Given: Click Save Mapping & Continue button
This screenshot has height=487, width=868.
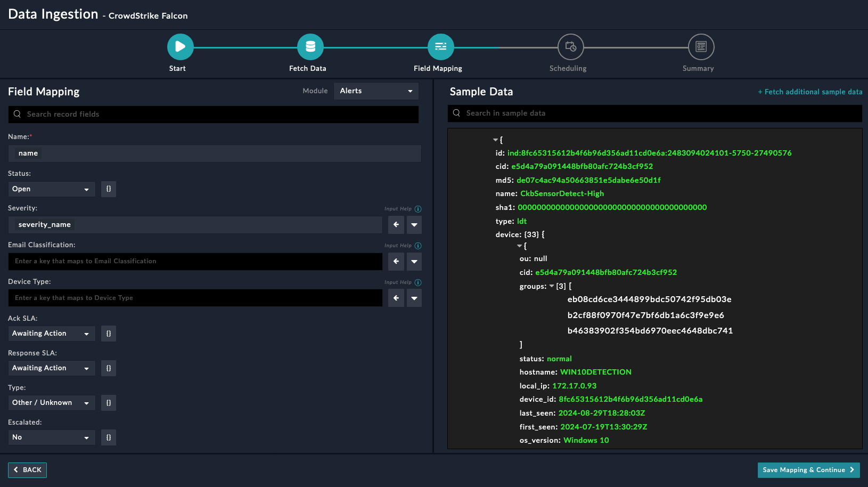Looking at the screenshot, I should (808, 470).
